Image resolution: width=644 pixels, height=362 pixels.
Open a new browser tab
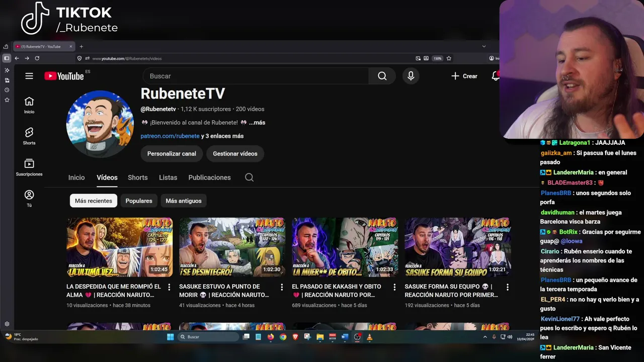coord(81,47)
